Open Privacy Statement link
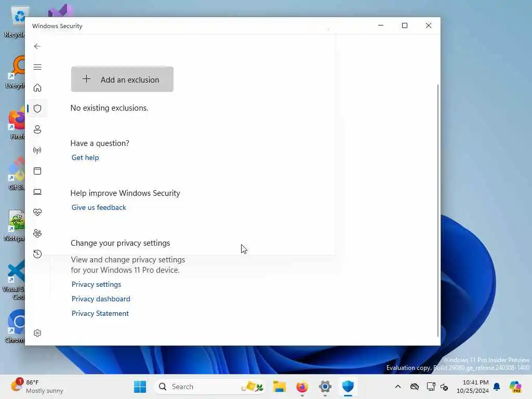 tap(100, 313)
